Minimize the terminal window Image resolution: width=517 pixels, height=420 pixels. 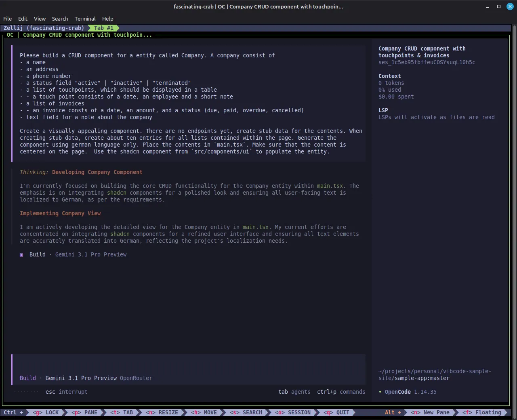pyautogui.click(x=488, y=6)
